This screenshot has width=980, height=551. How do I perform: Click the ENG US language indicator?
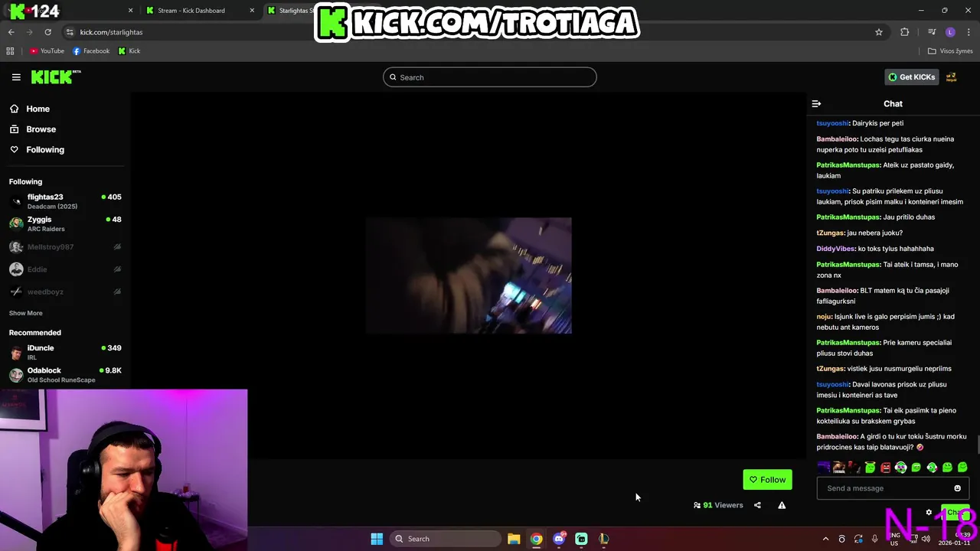coord(894,539)
